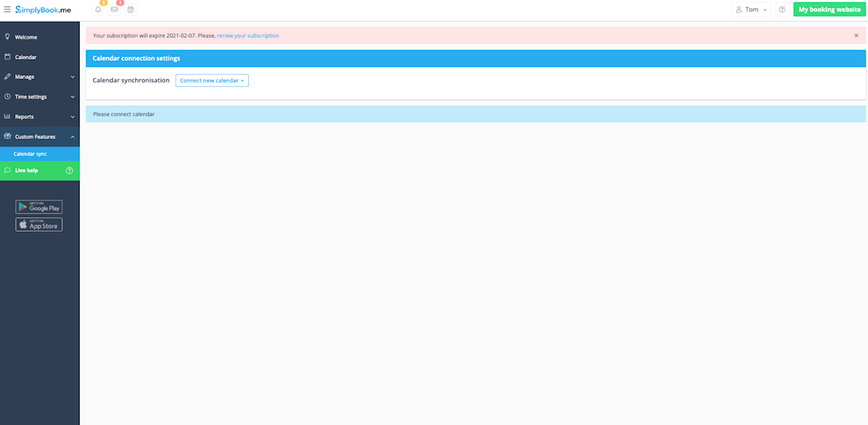
Task: Click the renew your subscription link
Action: [x=248, y=35]
